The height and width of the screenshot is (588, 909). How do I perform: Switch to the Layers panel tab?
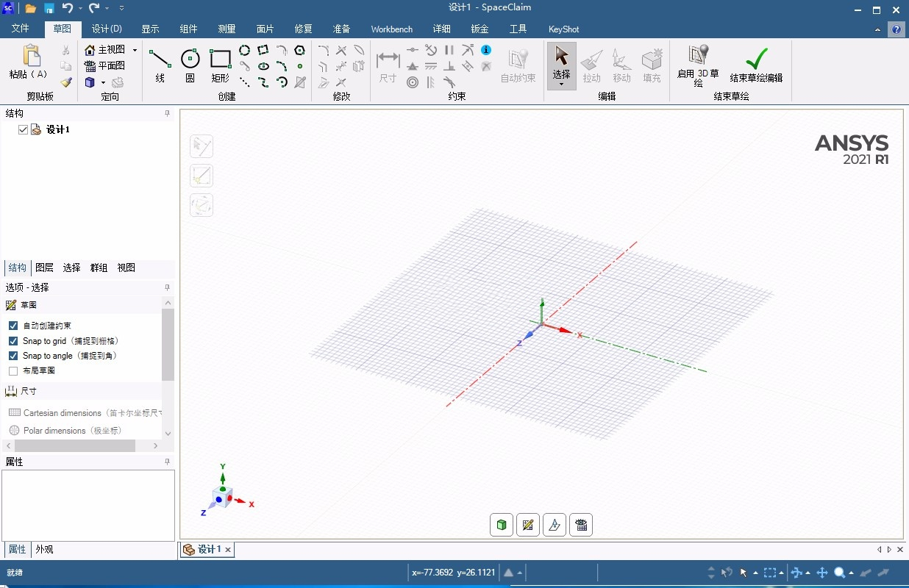coord(44,268)
